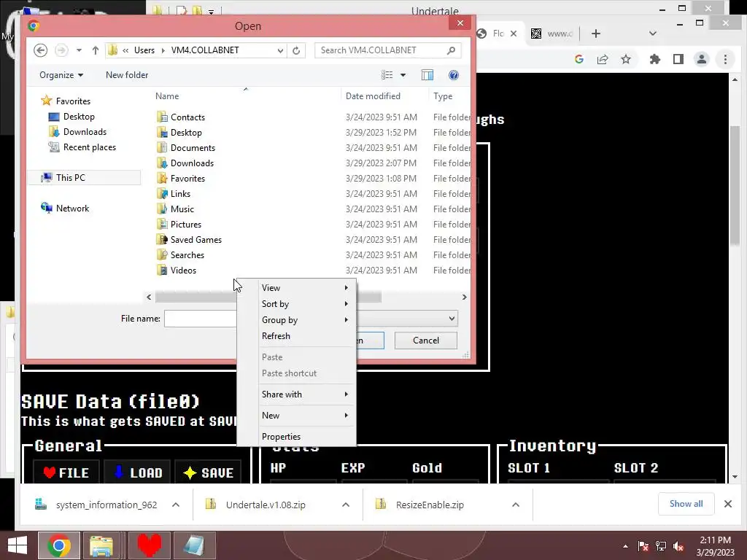Screen dimensions: 747x560
Task: Click the Search VM4.COLLABNET field
Action: coord(387,50)
